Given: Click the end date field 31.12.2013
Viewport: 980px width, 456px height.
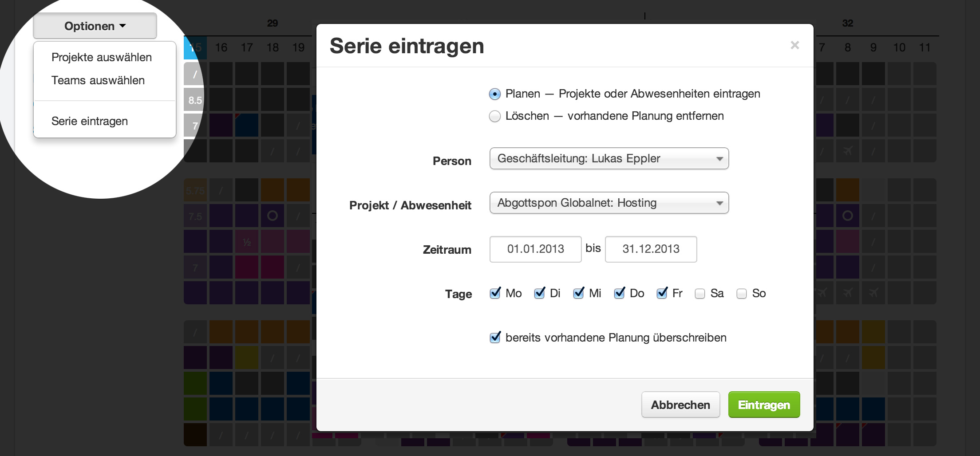Looking at the screenshot, I should (x=651, y=249).
